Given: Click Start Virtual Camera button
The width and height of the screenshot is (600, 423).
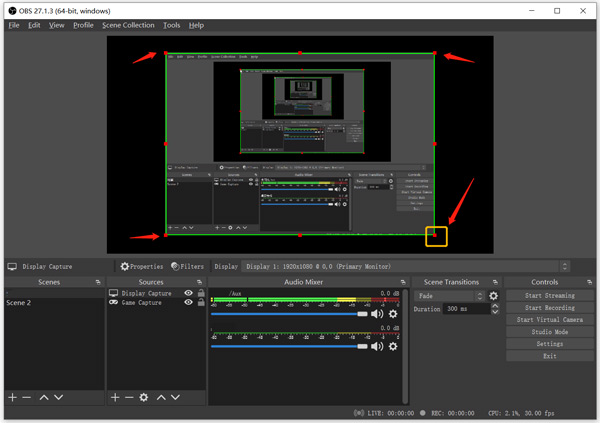Looking at the screenshot, I should pyautogui.click(x=550, y=320).
